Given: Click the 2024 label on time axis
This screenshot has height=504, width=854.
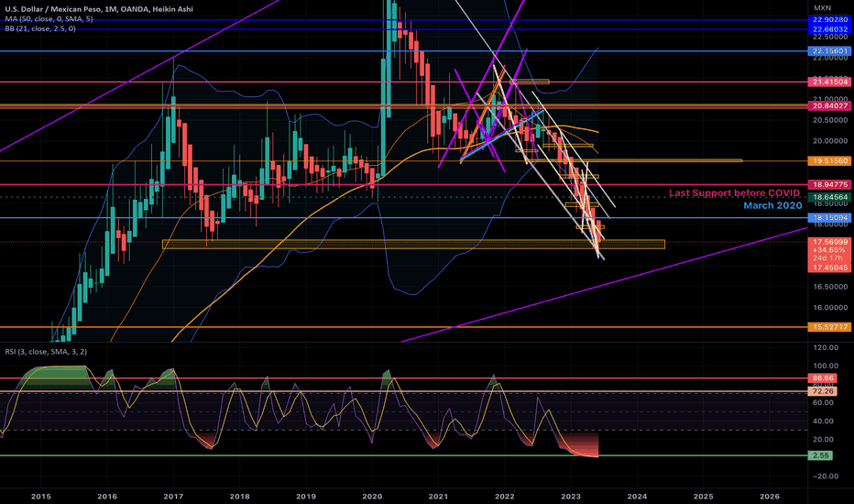Looking at the screenshot, I should [637, 497].
